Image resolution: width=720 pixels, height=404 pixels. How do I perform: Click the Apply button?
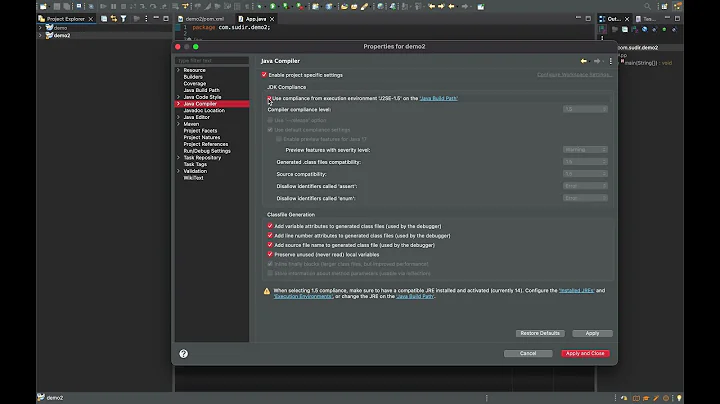point(592,333)
